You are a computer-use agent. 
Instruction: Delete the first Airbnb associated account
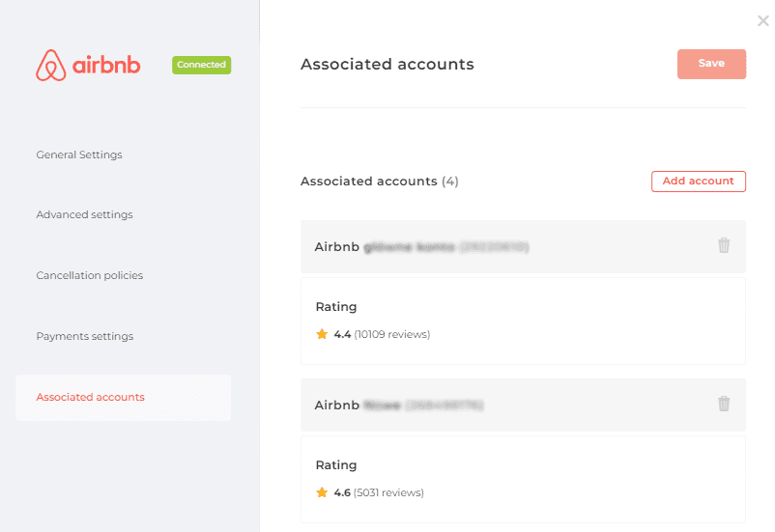tap(724, 245)
